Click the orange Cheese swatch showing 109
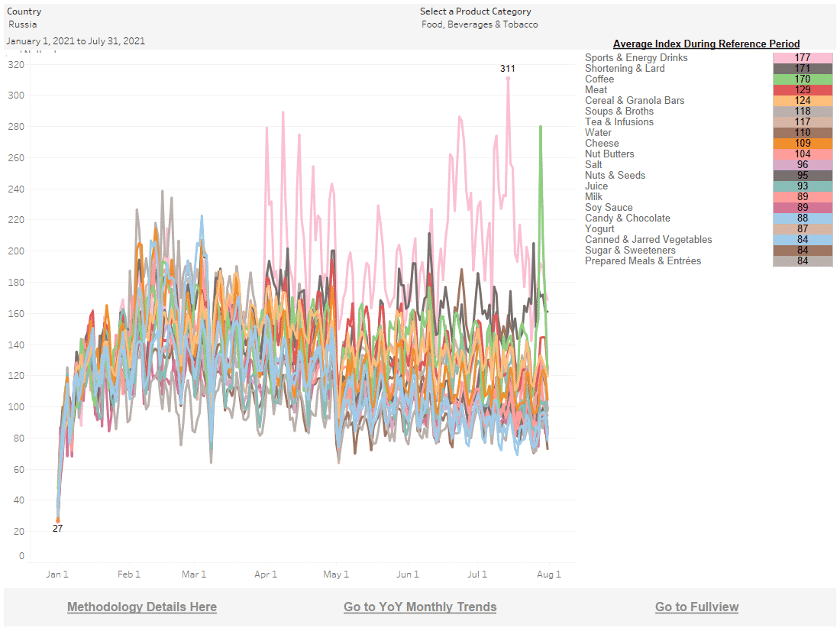This screenshot has width=840, height=631. click(x=802, y=144)
